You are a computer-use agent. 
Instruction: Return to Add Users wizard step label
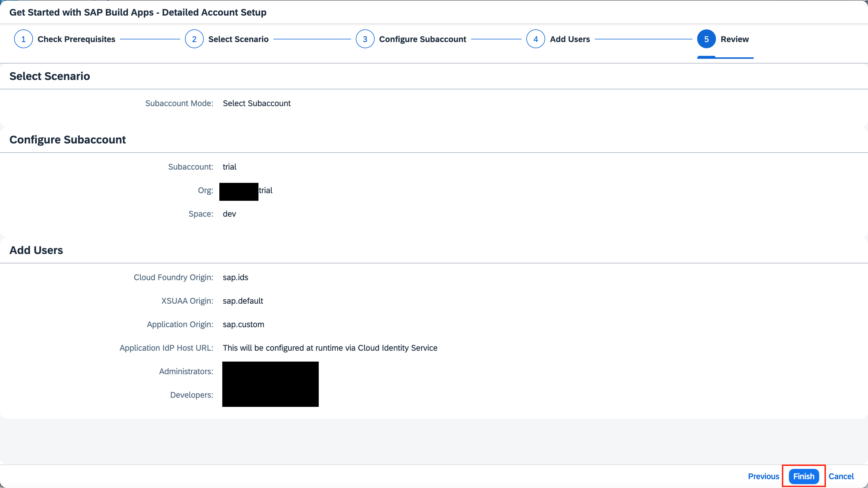(570, 39)
